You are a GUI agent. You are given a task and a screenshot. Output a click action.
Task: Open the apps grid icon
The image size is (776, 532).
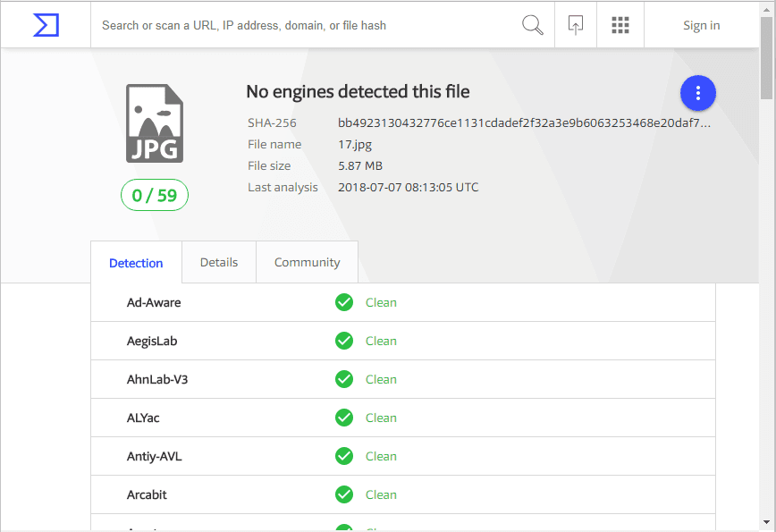[x=620, y=25]
